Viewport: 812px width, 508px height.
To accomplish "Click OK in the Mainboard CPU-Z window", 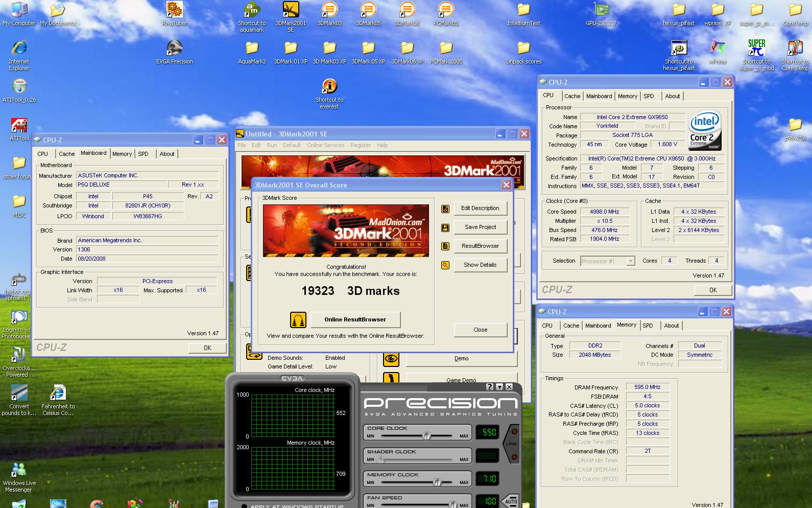I will point(207,348).
